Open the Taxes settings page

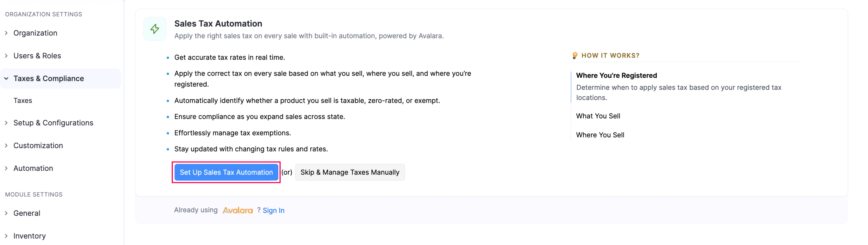[23, 100]
